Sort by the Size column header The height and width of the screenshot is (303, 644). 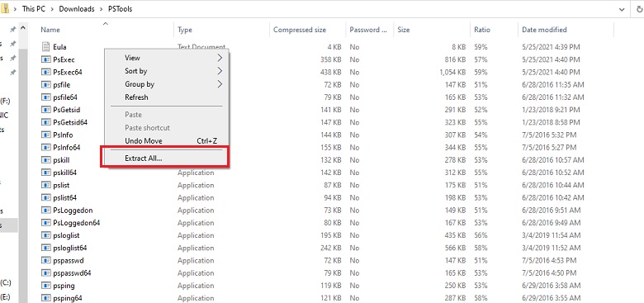click(x=404, y=30)
